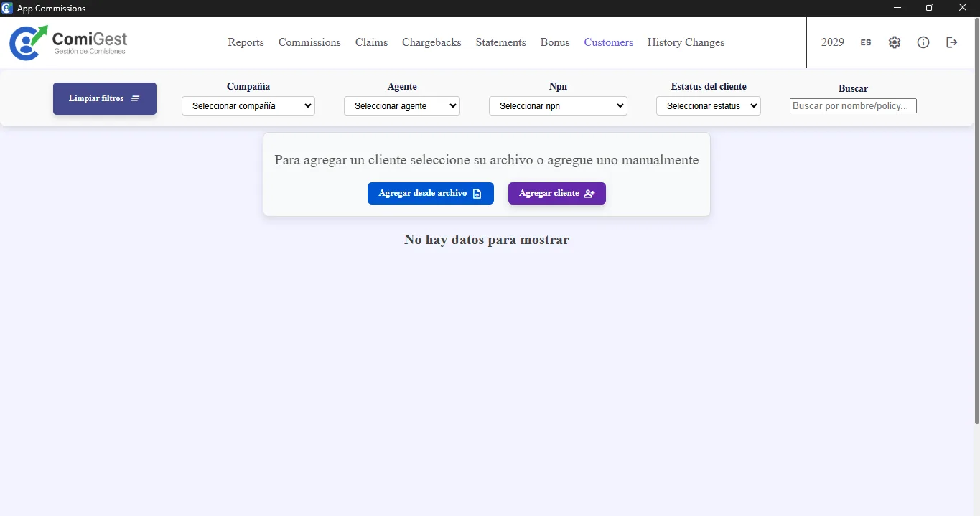Image resolution: width=980 pixels, height=516 pixels.
Task: Focus the Buscar por nombre/policy field
Action: [853, 106]
